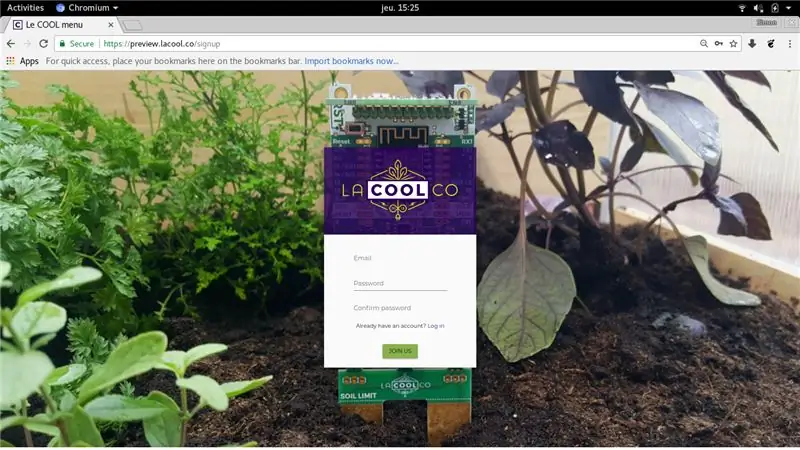The image size is (800, 450).
Task: Open the clock showing jeu. 15:25
Action: pyautogui.click(x=400, y=8)
